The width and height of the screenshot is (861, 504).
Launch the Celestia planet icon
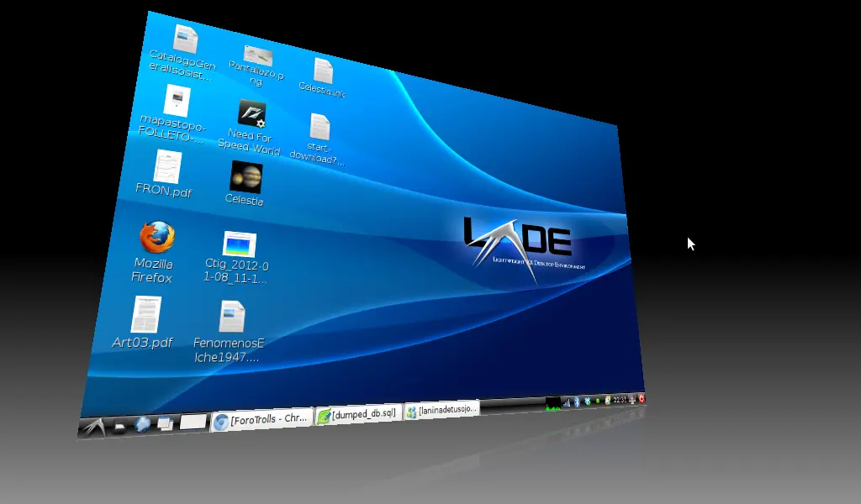(x=246, y=176)
